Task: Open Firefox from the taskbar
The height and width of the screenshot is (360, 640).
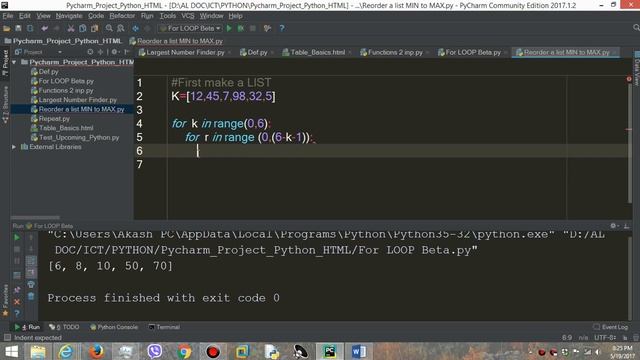Action: [x=96, y=351]
